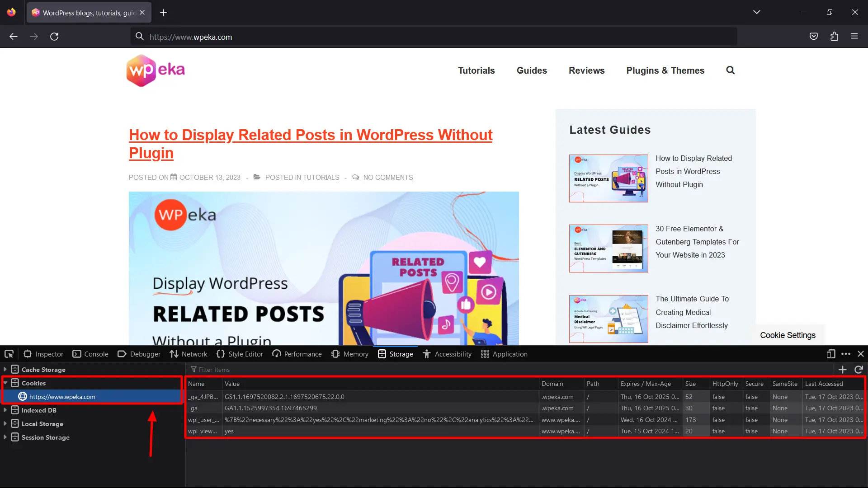This screenshot has width=868, height=488.
Task: Expand the Indexed DB tree node
Action: (x=5, y=410)
